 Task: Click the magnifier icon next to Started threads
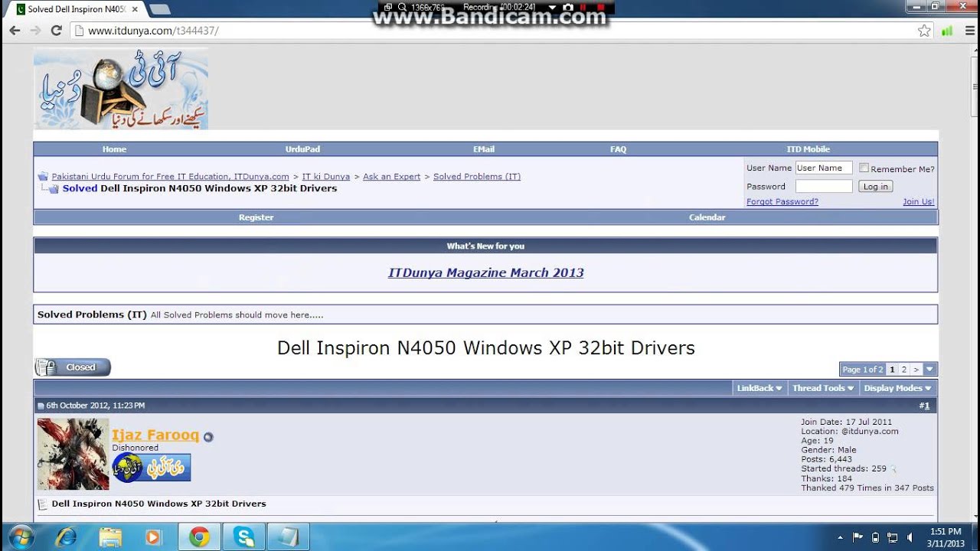[893, 469]
